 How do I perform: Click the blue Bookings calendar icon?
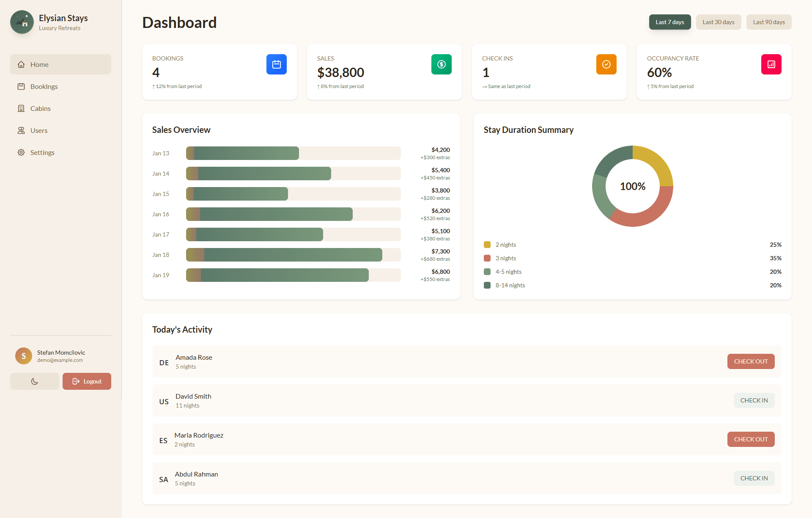coord(276,64)
